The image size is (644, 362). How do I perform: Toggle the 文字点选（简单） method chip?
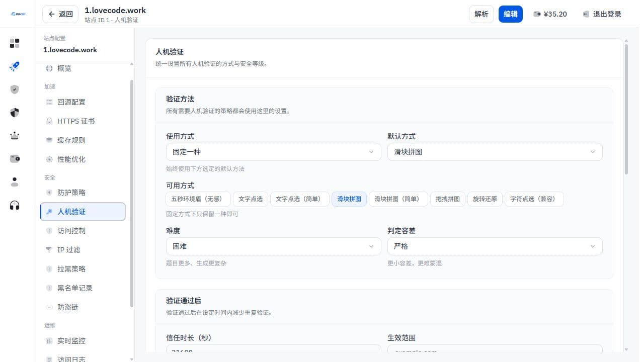(x=300, y=199)
